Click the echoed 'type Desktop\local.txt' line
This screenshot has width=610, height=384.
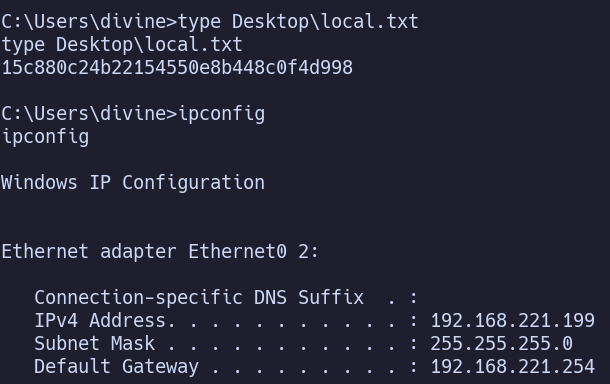coord(122,45)
